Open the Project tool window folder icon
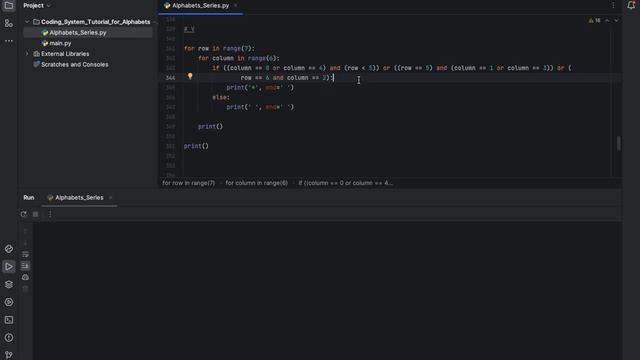This screenshot has width=640, height=360. [9, 6]
